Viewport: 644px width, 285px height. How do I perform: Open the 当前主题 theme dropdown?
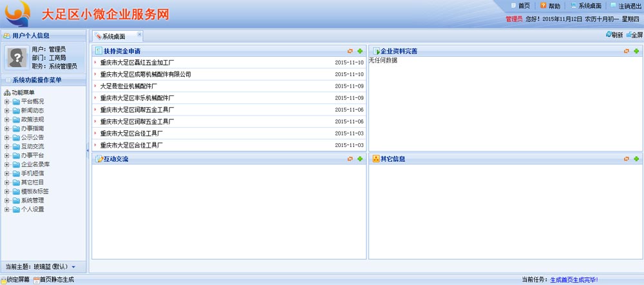click(73, 266)
